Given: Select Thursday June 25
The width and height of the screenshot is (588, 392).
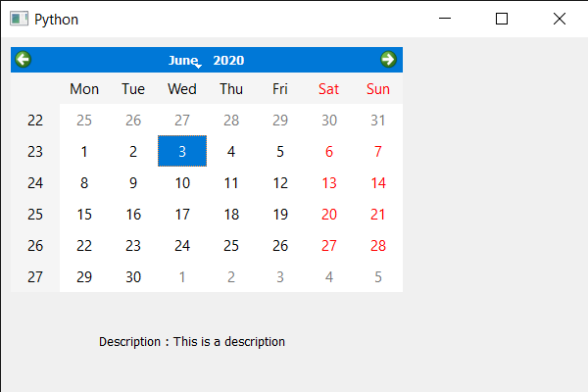Looking at the screenshot, I should (231, 246).
